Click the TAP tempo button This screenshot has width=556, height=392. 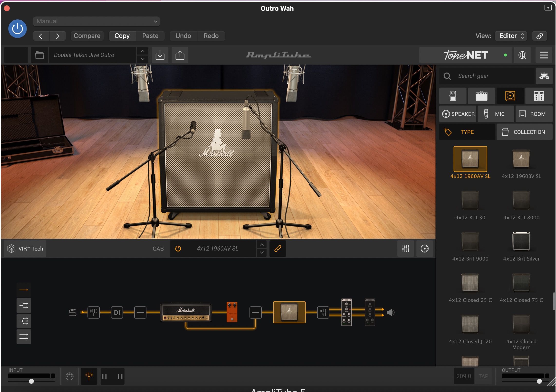pyautogui.click(x=483, y=376)
